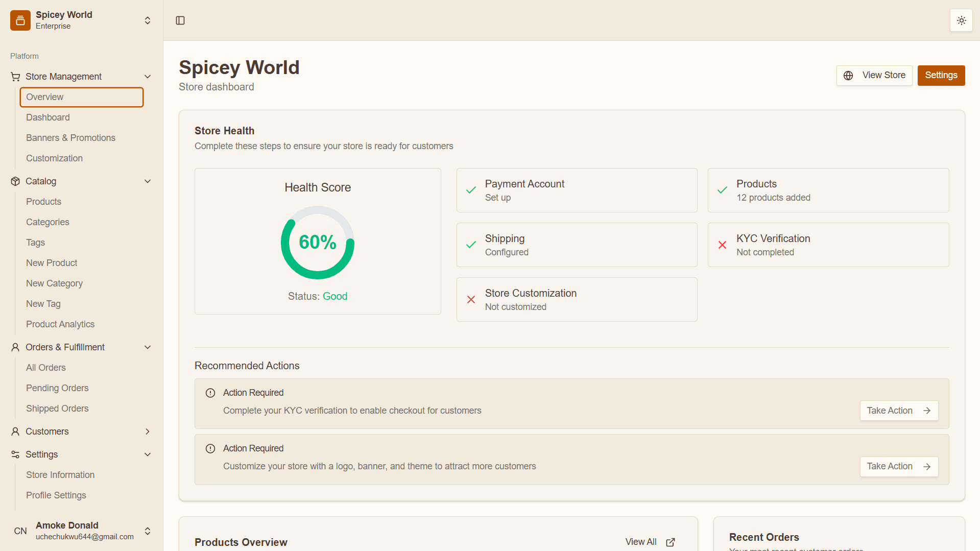Expand the Customers section
This screenshot has width=980, height=551.
(x=148, y=432)
